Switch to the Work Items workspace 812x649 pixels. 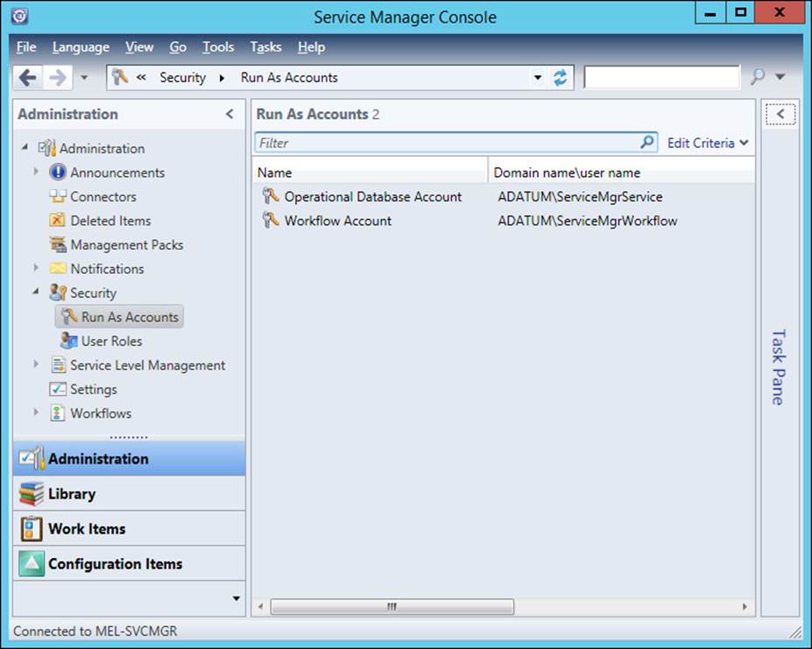pos(129,529)
